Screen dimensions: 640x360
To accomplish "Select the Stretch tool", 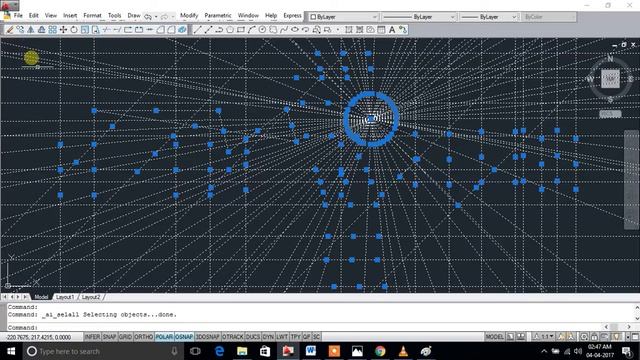I will pos(96,30).
